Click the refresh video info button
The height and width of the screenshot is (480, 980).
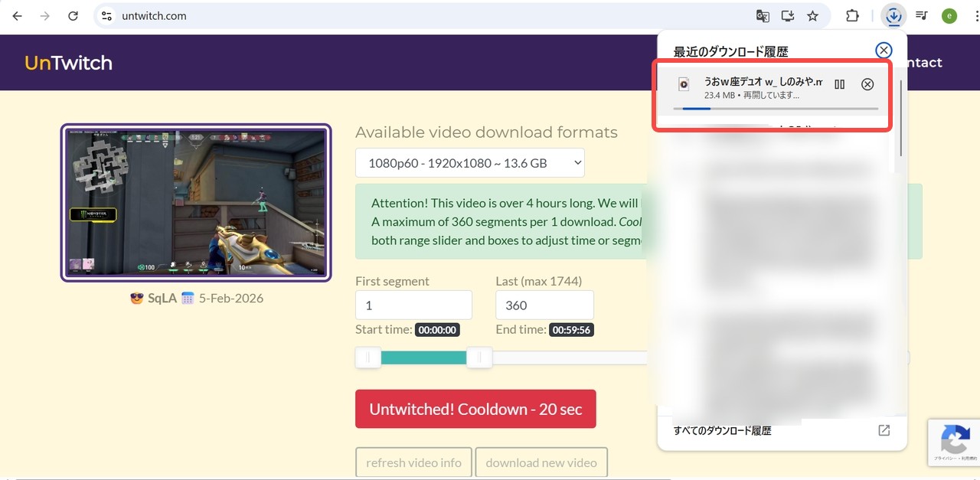[413, 463]
